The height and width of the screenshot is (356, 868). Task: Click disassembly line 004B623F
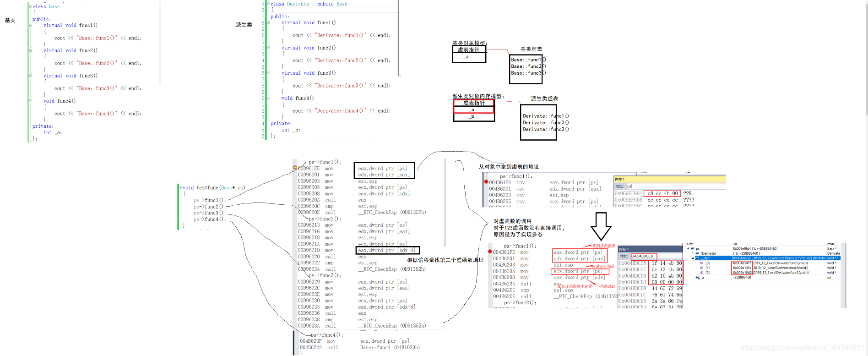354,341
